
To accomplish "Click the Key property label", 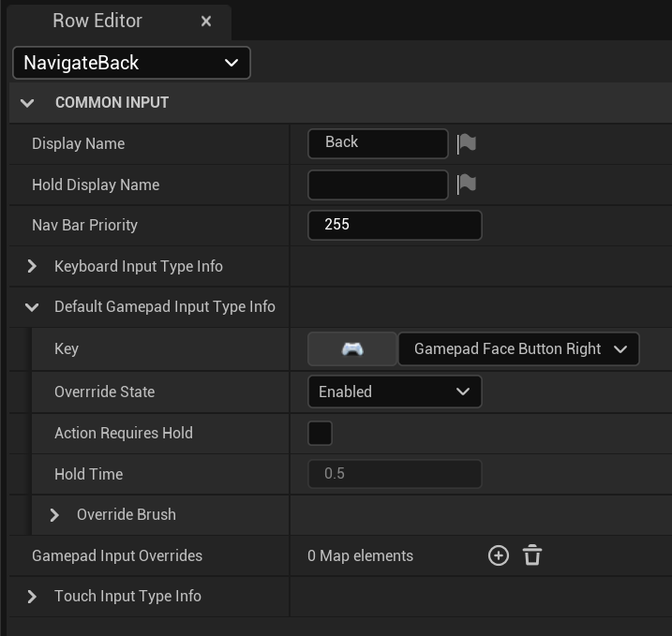I will tap(67, 348).
